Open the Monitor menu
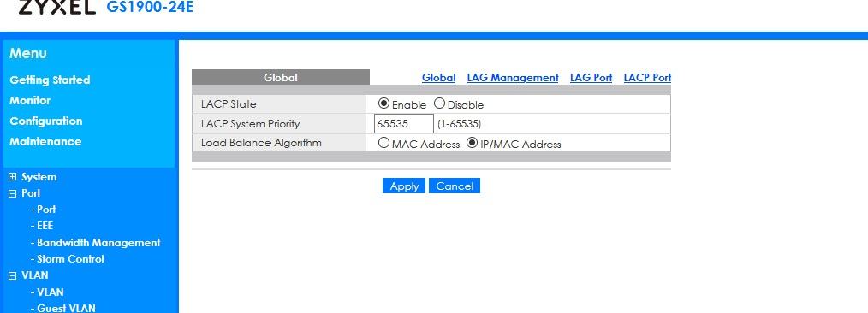The image size is (868, 313). (x=30, y=101)
